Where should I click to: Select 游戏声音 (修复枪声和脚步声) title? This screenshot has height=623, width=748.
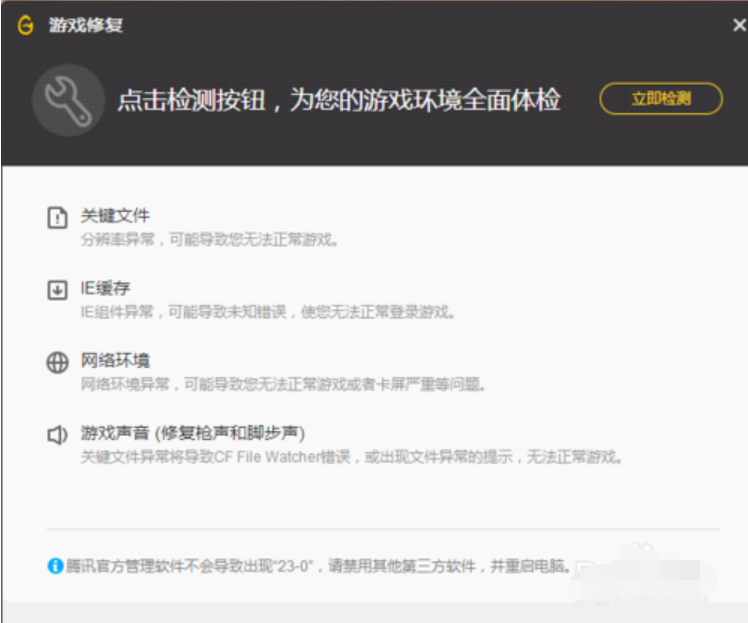coord(192,432)
